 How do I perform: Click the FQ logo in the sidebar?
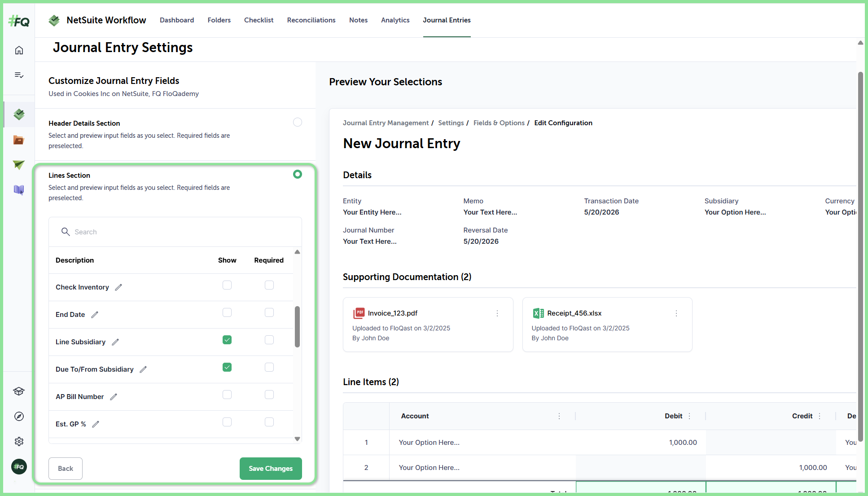coord(19,21)
